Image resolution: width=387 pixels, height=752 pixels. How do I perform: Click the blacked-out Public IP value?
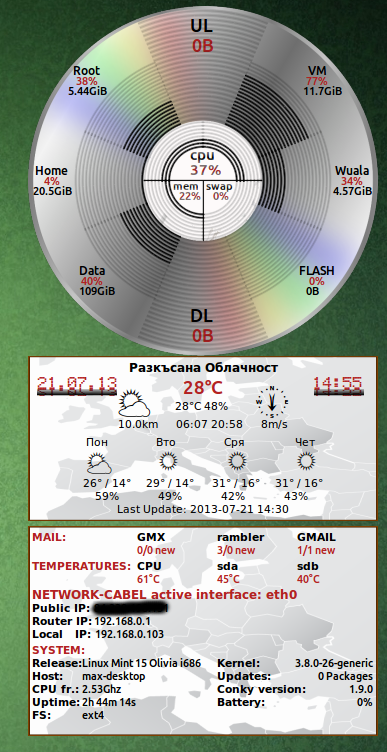point(131,608)
